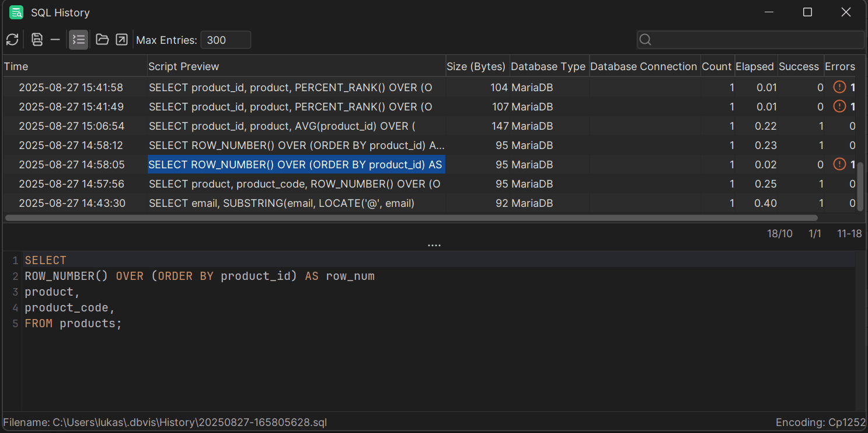
Task: Select the entry timed 2025-08-27 14:57:56
Action: pyautogui.click(x=429, y=184)
